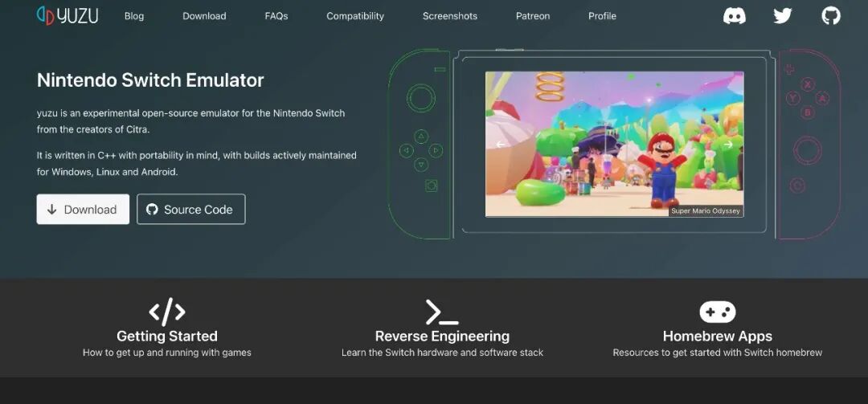868x404 pixels.
Task: Click text "How to get up and running with games"
Action: [167, 353]
